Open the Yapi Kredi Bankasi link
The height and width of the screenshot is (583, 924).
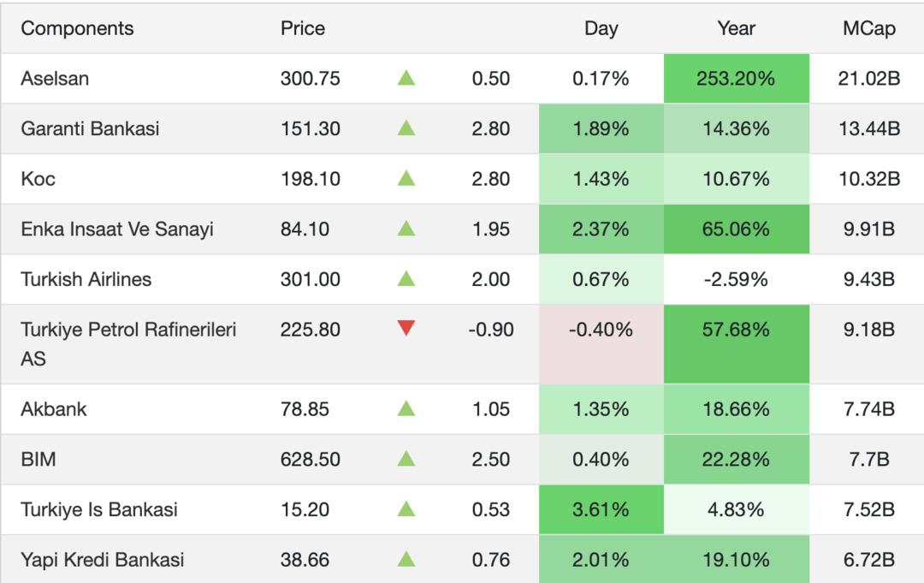pos(102,560)
